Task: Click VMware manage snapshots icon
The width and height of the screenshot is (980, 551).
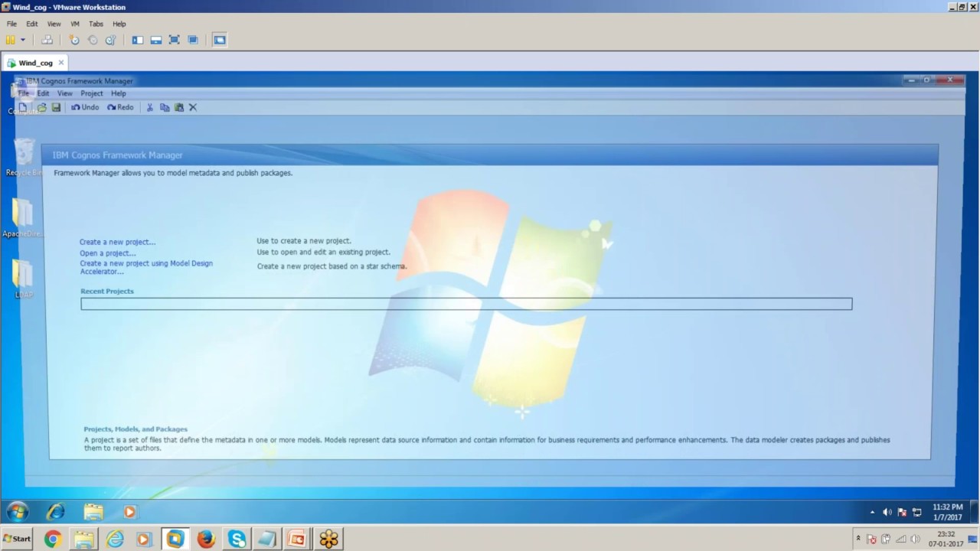Action: click(x=111, y=40)
